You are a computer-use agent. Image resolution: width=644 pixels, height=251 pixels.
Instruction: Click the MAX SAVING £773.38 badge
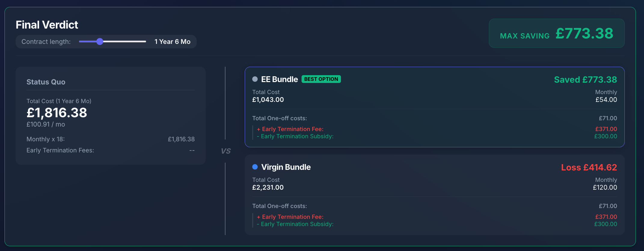click(557, 33)
